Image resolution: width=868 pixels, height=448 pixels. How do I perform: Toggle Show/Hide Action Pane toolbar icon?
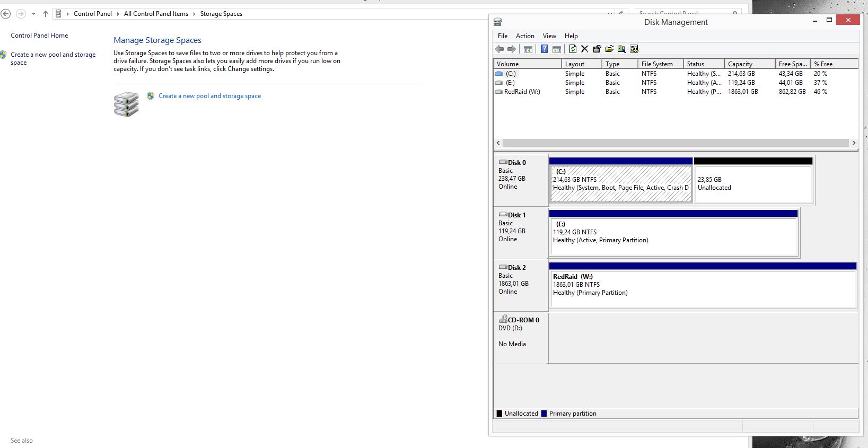pos(557,49)
